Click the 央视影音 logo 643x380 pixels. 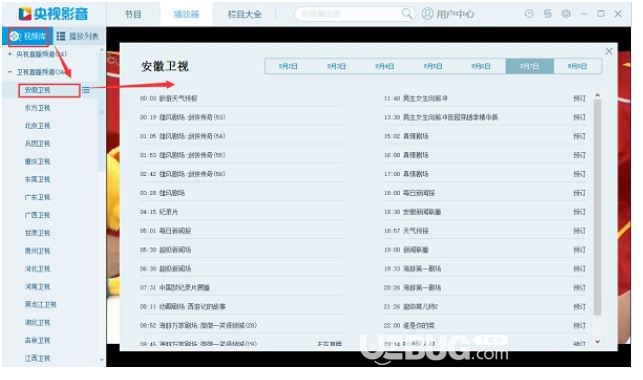pos(53,14)
